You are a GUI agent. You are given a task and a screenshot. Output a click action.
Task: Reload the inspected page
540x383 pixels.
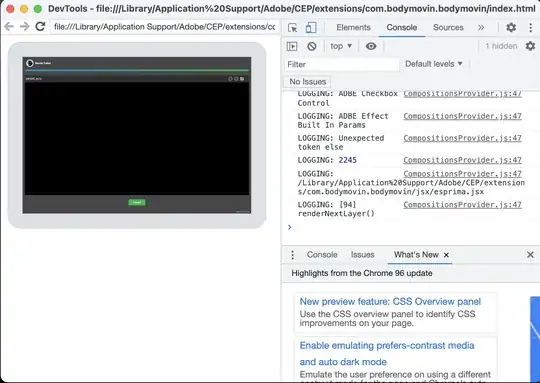point(40,27)
